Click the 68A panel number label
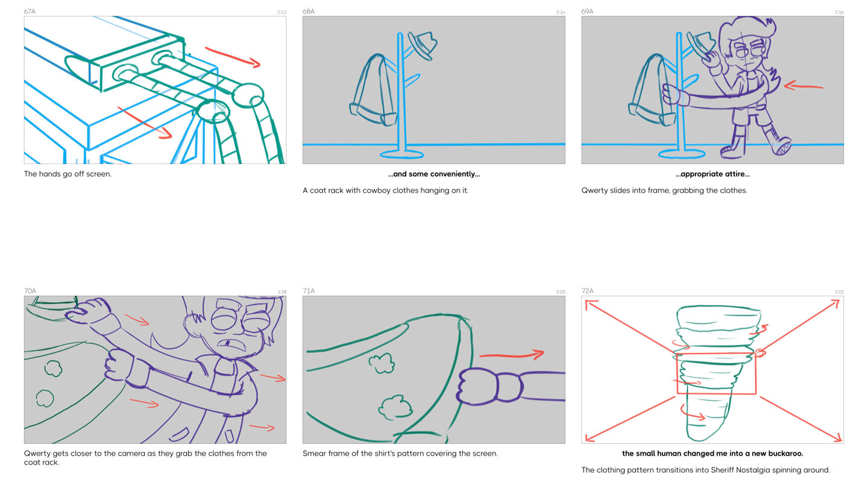Viewport: 868px width, 485px height. point(309,11)
